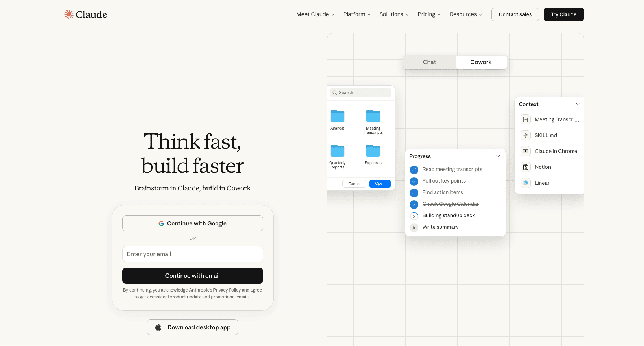Click the Contact sales button

click(x=515, y=14)
